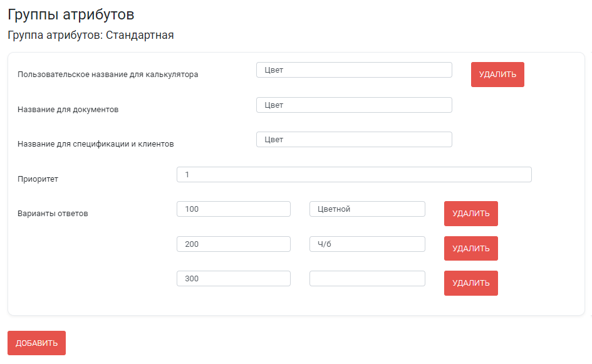Click the Название для документов label
Screen dimensions: 592x364
tap(68, 110)
